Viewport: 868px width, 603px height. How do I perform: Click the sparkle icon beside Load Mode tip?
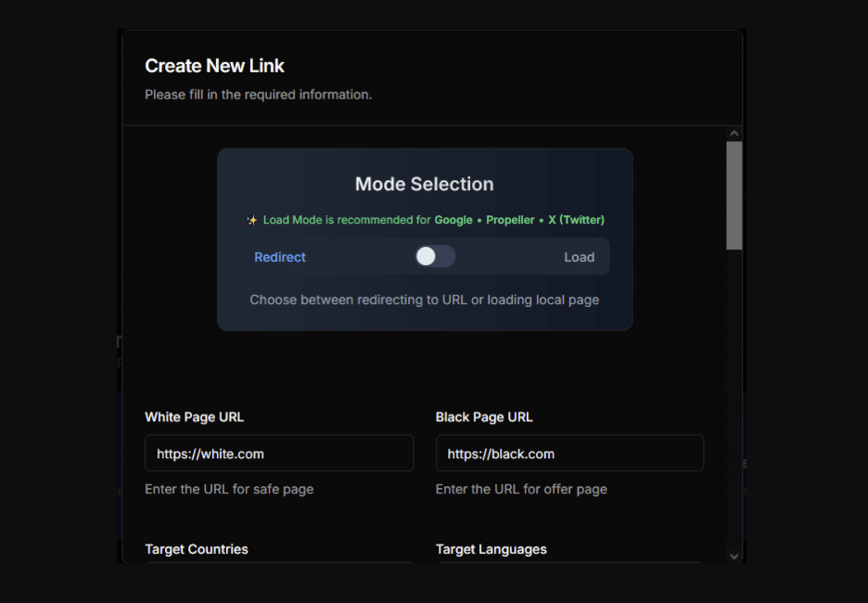coord(252,221)
